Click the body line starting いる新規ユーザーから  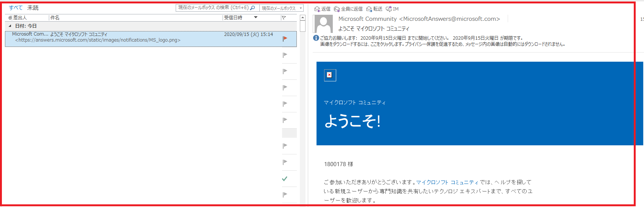coord(428,191)
